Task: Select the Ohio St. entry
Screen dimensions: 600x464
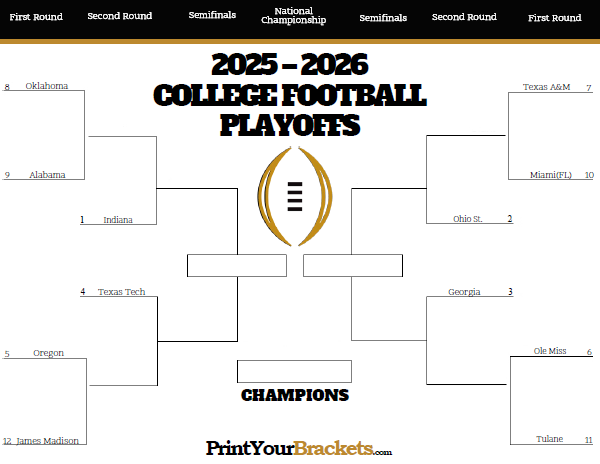Action: (x=468, y=219)
